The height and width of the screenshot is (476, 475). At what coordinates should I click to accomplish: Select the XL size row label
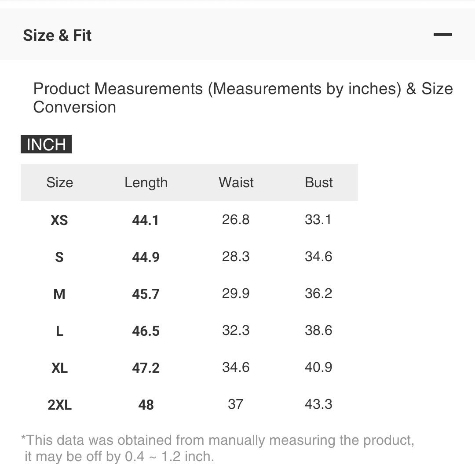click(x=59, y=367)
